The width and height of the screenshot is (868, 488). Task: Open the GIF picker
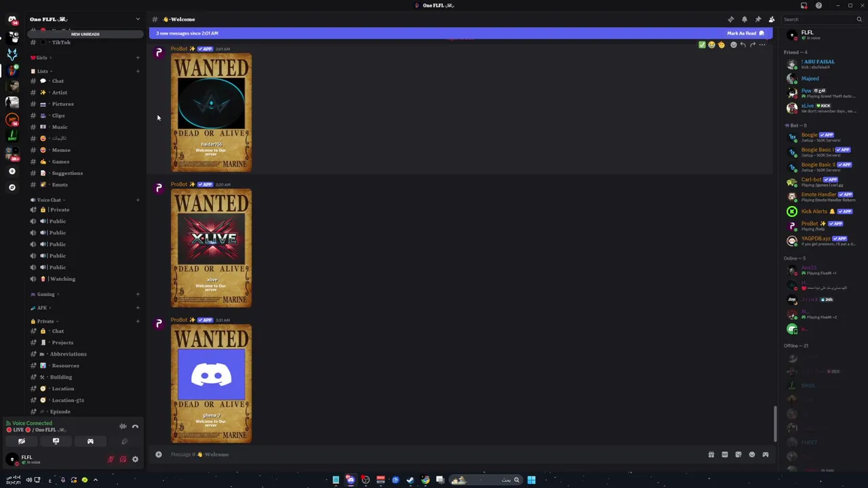tap(725, 455)
